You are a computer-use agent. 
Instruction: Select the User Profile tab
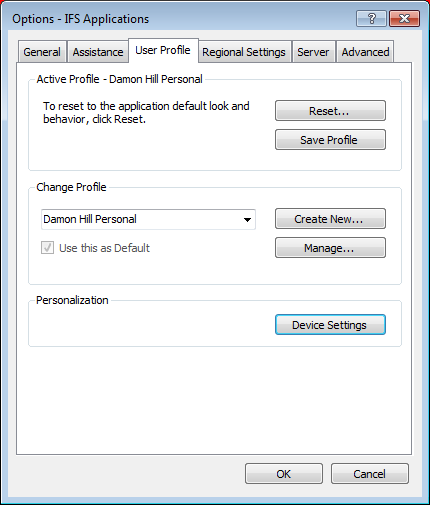(x=163, y=50)
